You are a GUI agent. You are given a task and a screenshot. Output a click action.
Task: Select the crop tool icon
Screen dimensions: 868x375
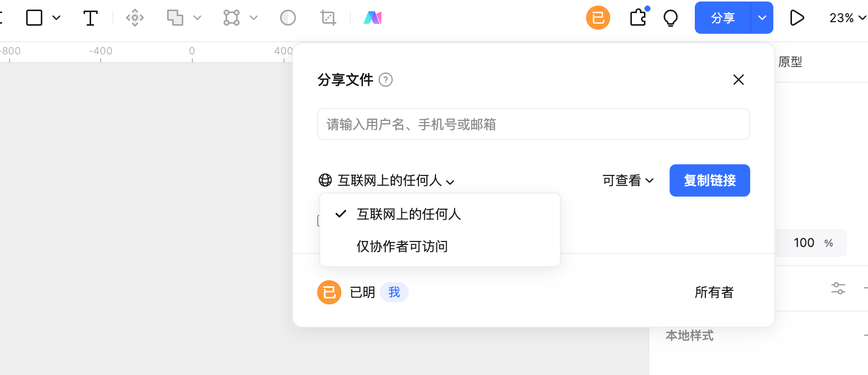pyautogui.click(x=328, y=18)
